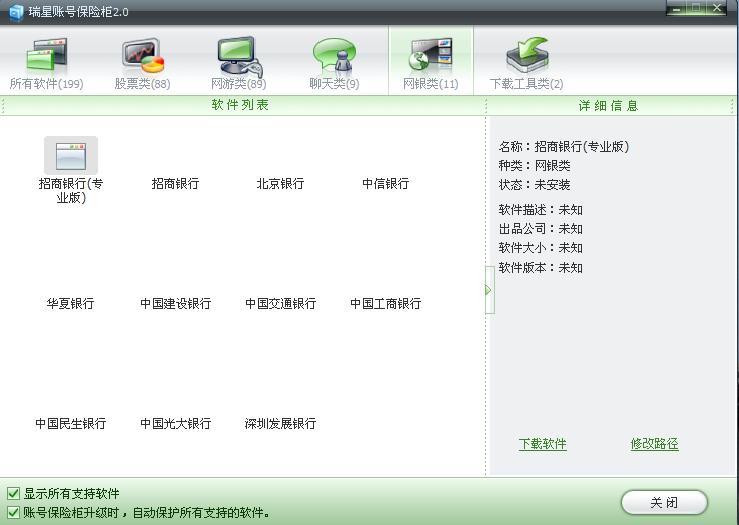
Task: Select 中信银行 entry
Action: (386, 183)
